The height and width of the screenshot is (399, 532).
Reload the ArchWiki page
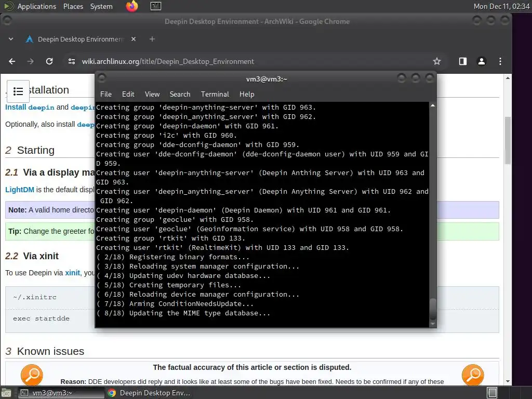click(x=49, y=61)
